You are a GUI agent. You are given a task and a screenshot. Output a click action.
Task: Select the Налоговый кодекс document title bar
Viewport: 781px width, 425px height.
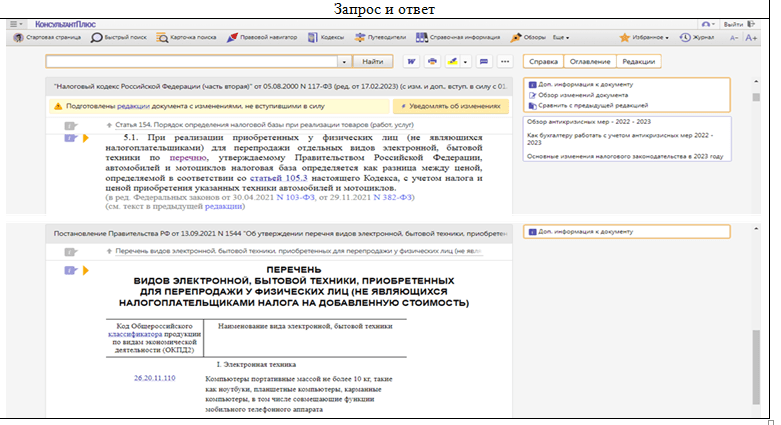[279, 86]
